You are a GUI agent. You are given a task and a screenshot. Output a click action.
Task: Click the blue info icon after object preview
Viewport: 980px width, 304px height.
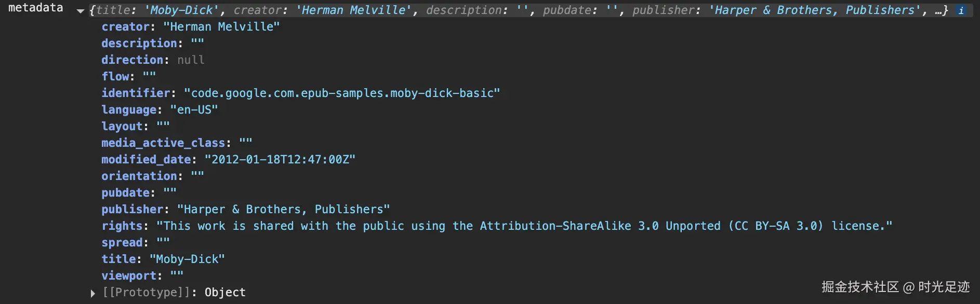[961, 10]
